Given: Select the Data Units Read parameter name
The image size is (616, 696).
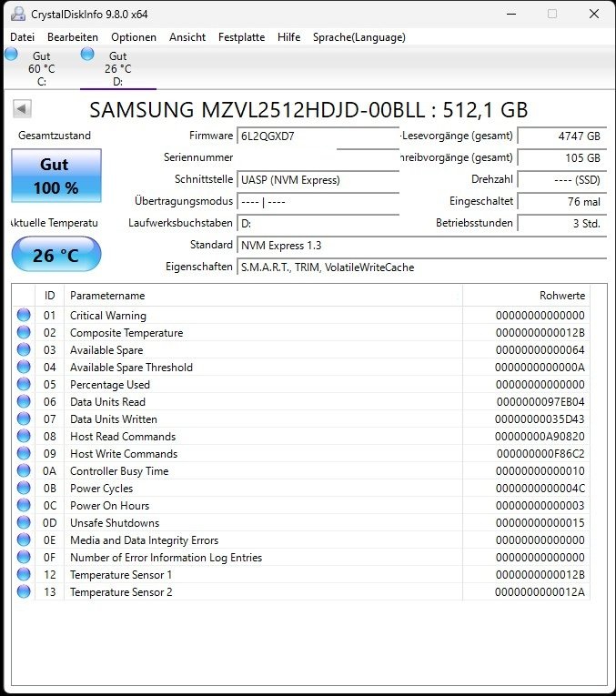Looking at the screenshot, I should coord(108,402).
